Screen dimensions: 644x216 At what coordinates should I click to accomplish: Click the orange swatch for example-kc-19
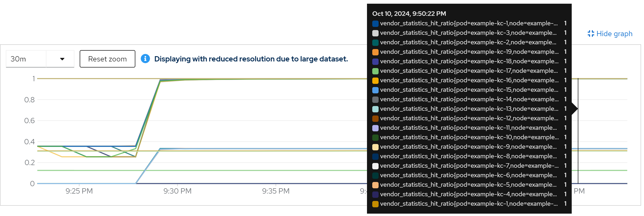[x=375, y=52]
